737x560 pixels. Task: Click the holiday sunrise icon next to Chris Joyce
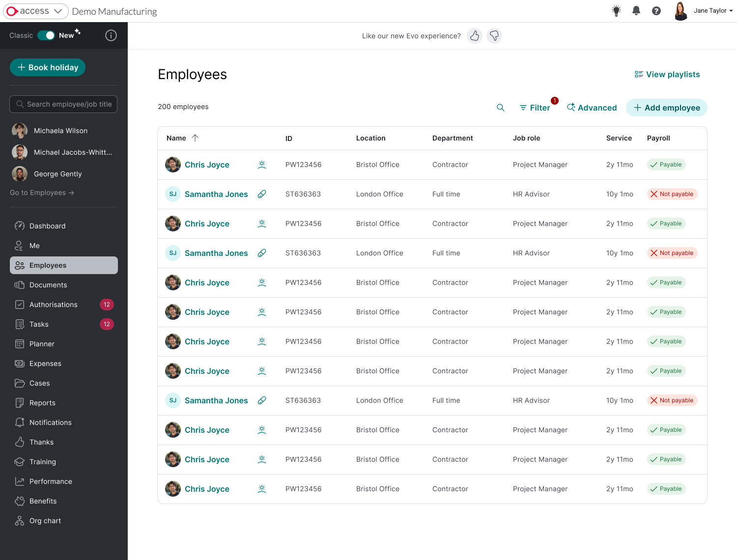point(262,165)
